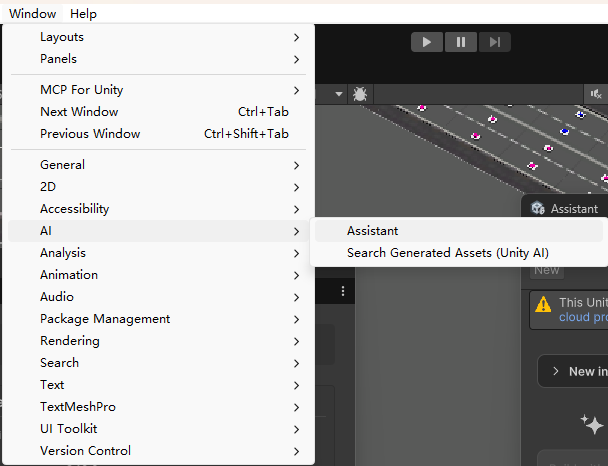The height and width of the screenshot is (466, 608).
Task: Open Assistant from the AI submenu
Action: [x=459, y=231]
